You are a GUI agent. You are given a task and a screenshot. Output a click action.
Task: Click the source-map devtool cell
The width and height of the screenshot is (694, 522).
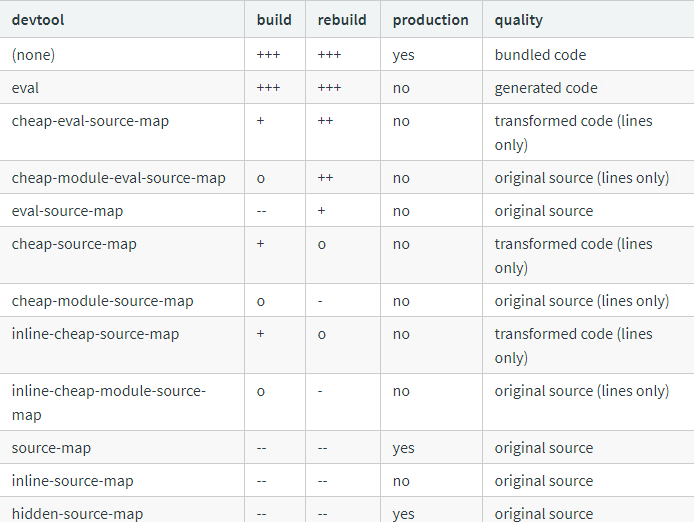tap(51, 448)
